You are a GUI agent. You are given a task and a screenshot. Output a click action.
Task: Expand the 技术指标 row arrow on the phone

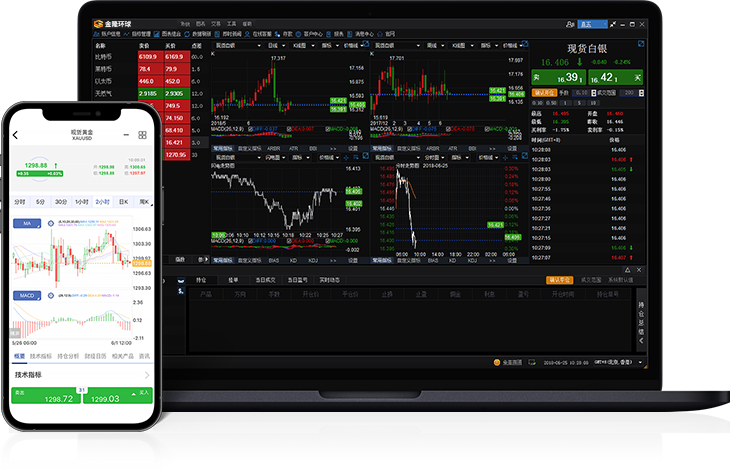click(x=147, y=375)
